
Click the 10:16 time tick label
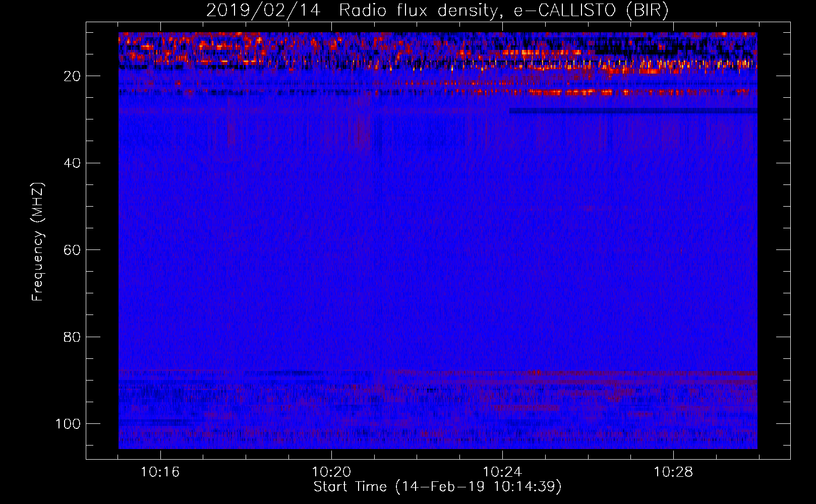160,472
